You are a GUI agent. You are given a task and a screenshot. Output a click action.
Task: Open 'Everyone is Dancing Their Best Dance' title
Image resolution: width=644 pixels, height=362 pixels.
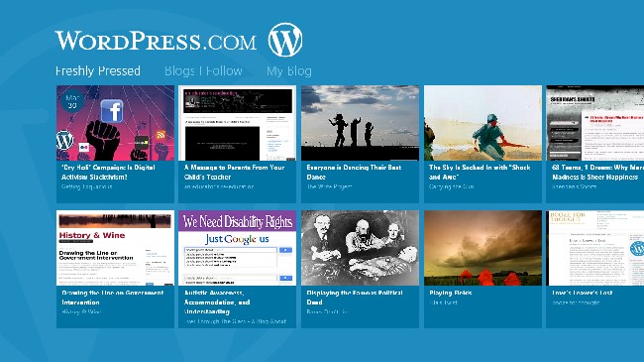[354, 172]
